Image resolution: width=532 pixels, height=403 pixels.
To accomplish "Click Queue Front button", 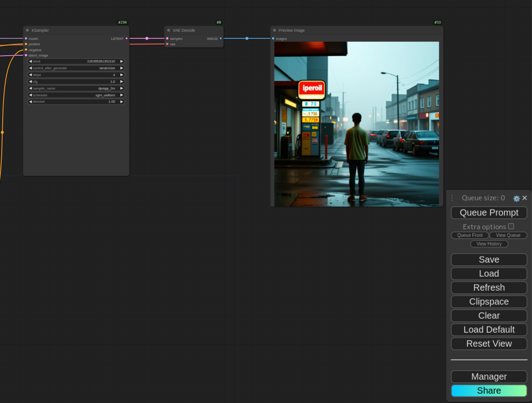I will click(470, 235).
